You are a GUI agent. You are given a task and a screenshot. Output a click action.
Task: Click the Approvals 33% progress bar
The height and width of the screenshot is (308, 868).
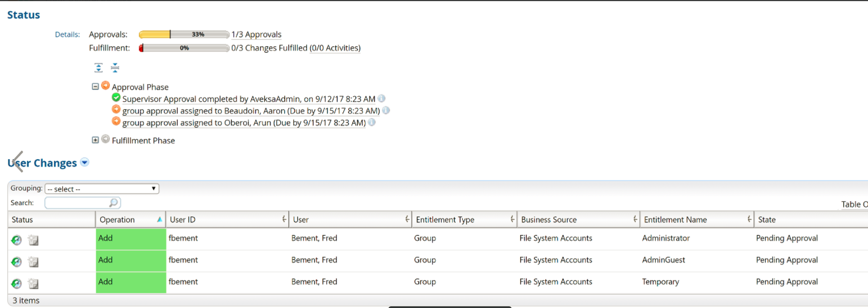coord(184,34)
